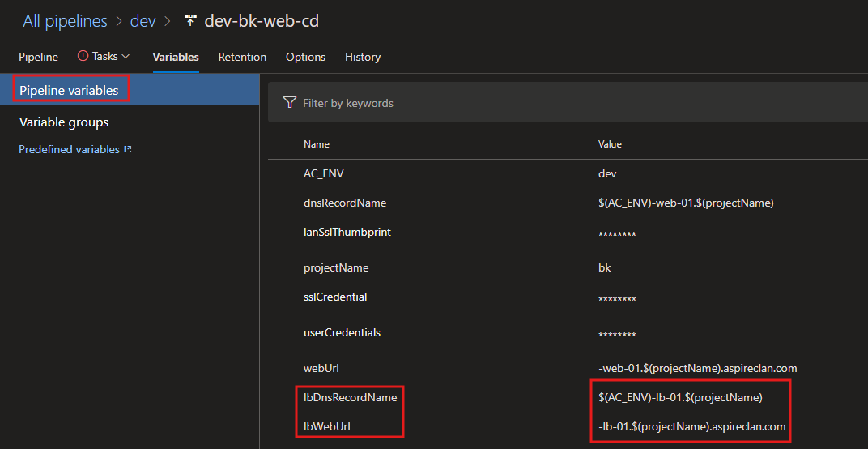Select the projectName variable name
This screenshot has width=868, height=449.
(336, 267)
